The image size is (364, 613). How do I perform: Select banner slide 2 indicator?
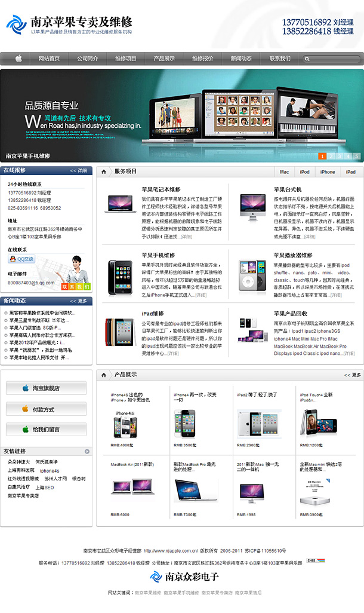pos(331,157)
